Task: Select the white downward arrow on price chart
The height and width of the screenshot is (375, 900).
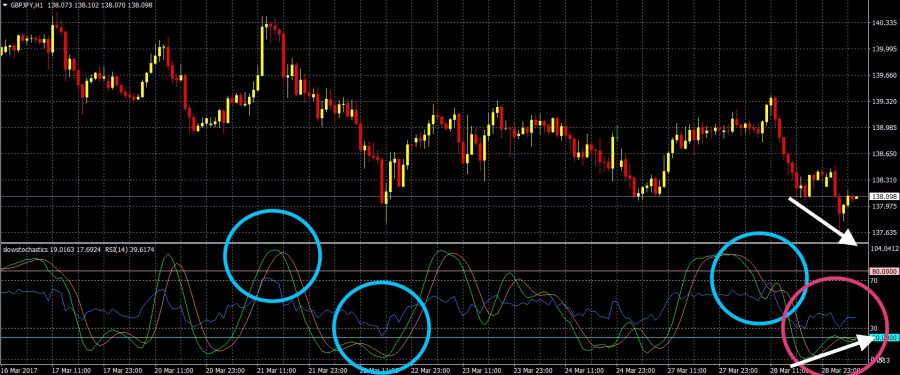Action: pos(824,221)
